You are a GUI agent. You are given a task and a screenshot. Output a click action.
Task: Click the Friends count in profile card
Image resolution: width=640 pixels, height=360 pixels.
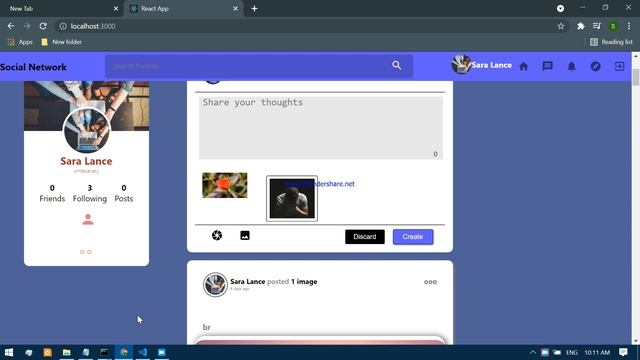tap(52, 193)
